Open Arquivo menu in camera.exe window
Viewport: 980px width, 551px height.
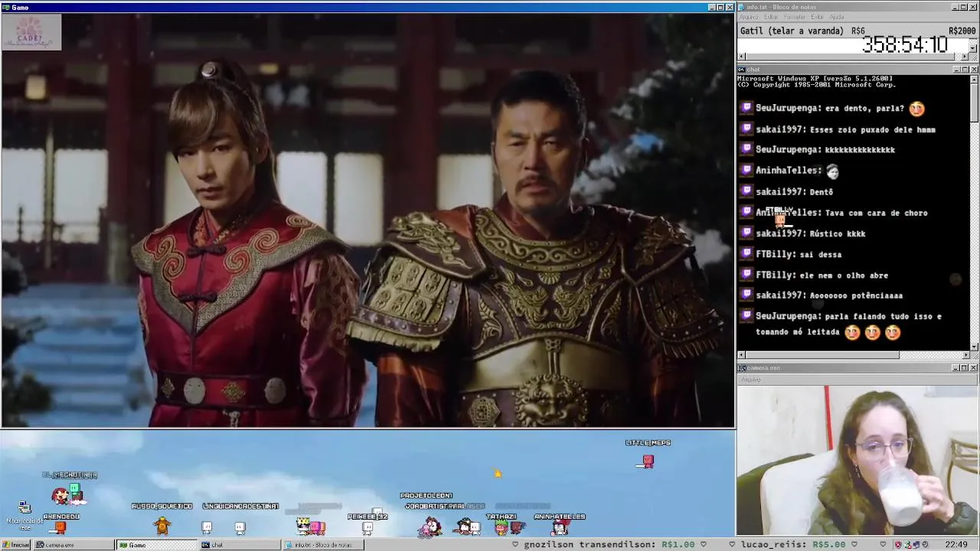[x=750, y=380]
